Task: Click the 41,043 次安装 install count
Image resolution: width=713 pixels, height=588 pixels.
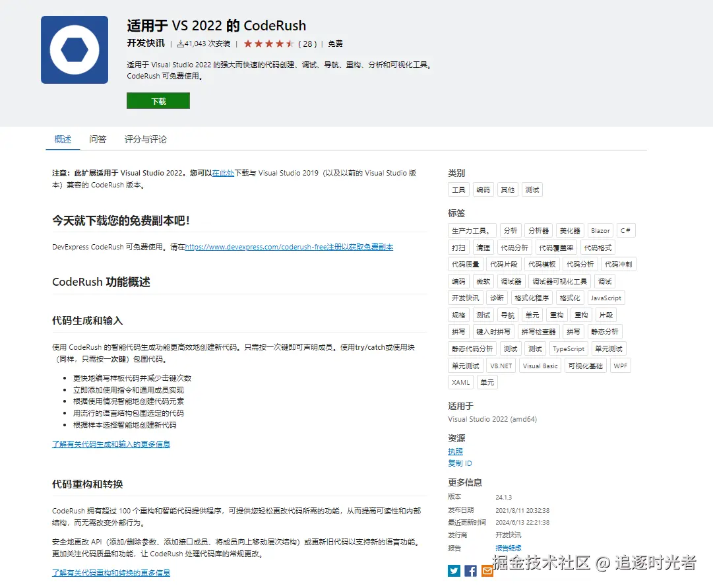Action: click(x=204, y=44)
